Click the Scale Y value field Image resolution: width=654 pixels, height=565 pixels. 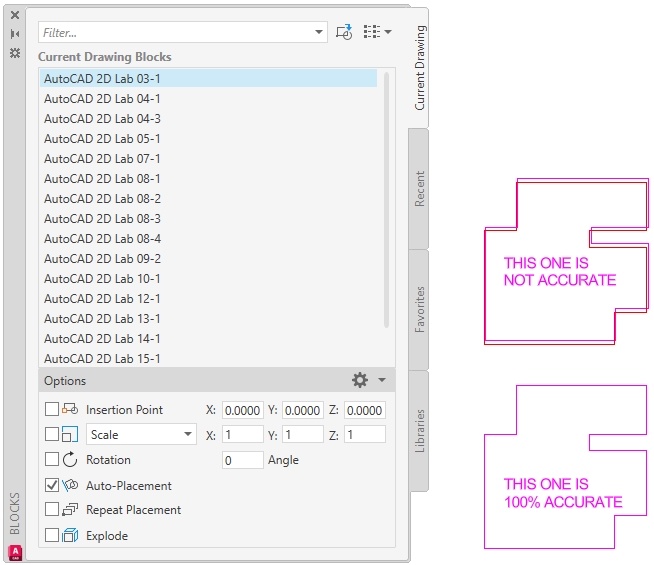[302, 434]
